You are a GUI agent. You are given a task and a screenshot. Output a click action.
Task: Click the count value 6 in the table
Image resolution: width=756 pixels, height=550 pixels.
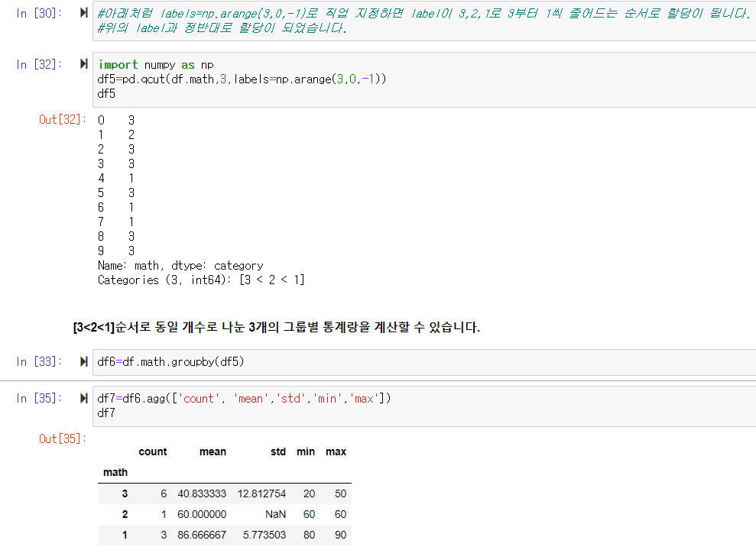pyautogui.click(x=164, y=493)
